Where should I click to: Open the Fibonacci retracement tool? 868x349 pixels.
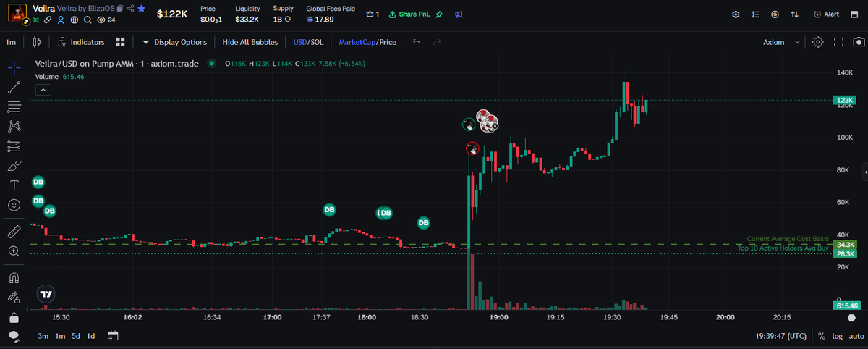14,107
